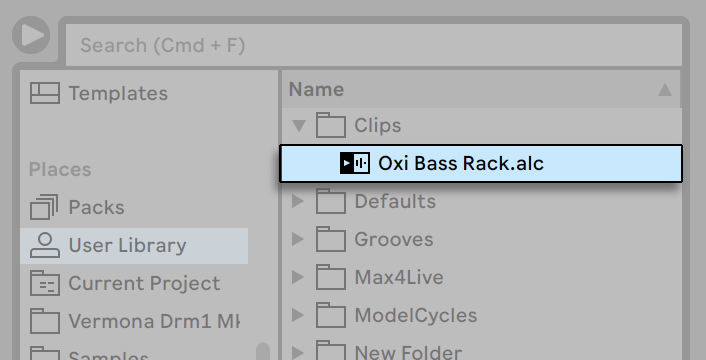
Task: Click the browser preview play button
Action: [31, 35]
